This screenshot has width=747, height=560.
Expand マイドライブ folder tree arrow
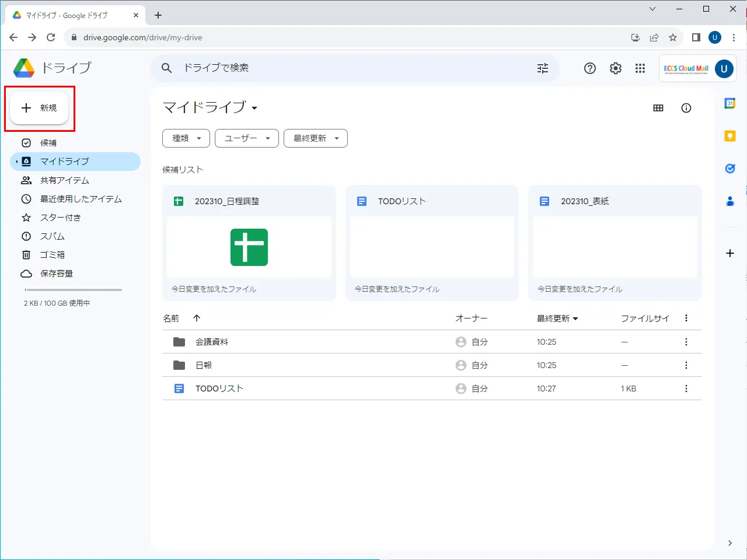click(x=17, y=162)
